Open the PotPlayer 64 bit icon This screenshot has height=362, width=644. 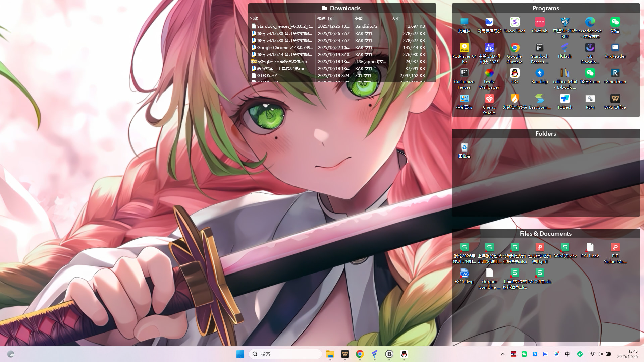[x=464, y=48]
